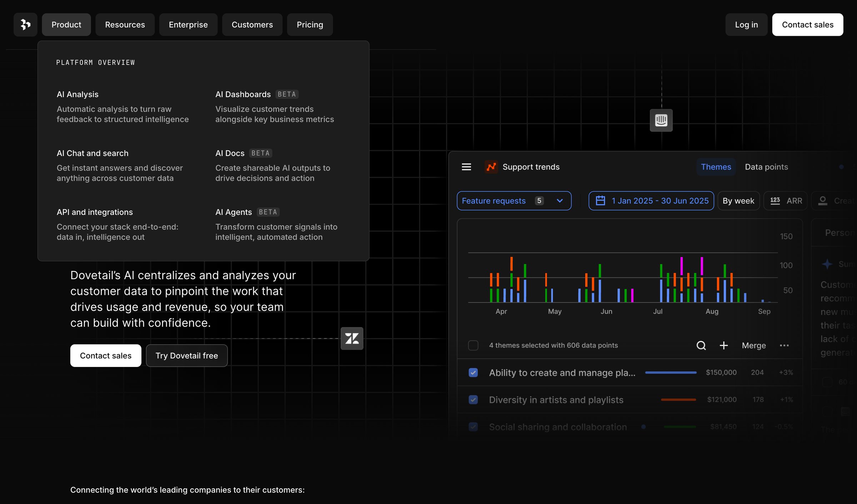Click the $121,000 ARR value
Viewport: 857px width, 504px height.
(x=722, y=399)
